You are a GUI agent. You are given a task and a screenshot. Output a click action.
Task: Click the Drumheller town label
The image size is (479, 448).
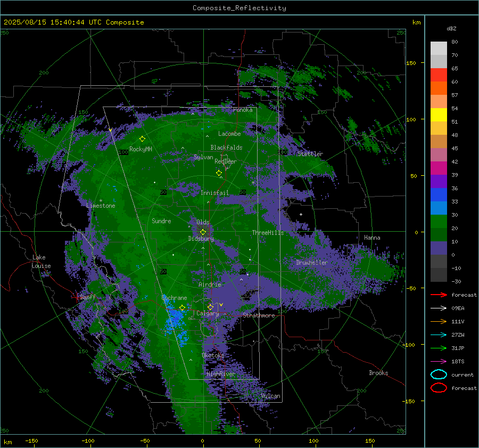[x=312, y=263]
